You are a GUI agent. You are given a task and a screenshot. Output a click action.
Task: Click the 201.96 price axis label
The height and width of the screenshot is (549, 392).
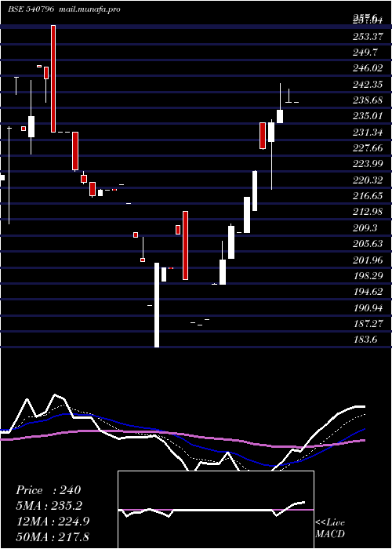[x=368, y=260]
